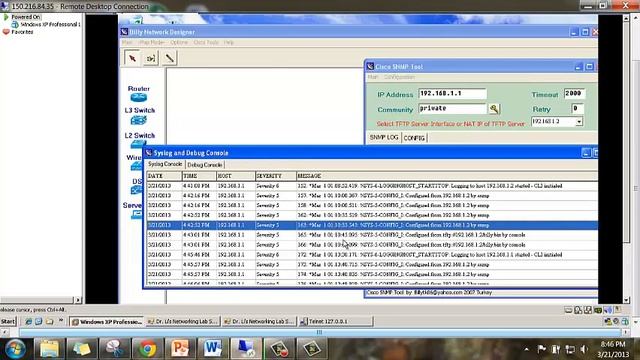Open PowerPoint from the taskbar
This screenshot has width=640, height=360.
point(180,349)
